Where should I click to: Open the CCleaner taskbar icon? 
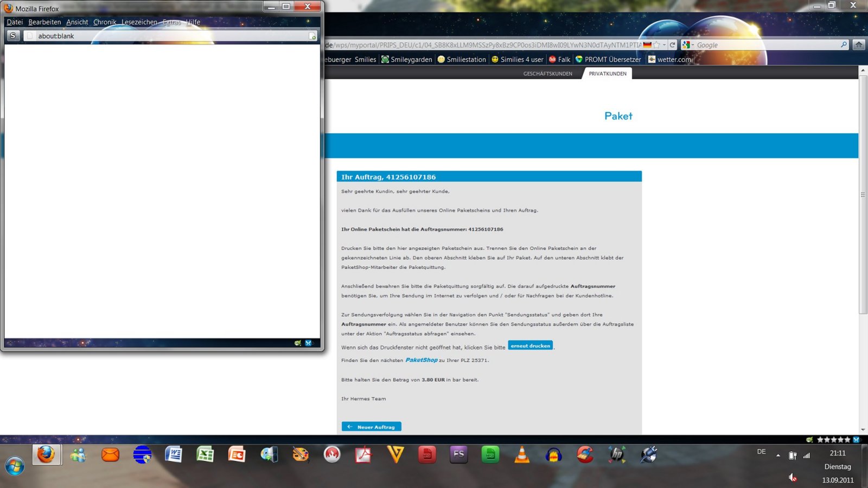[x=585, y=454]
